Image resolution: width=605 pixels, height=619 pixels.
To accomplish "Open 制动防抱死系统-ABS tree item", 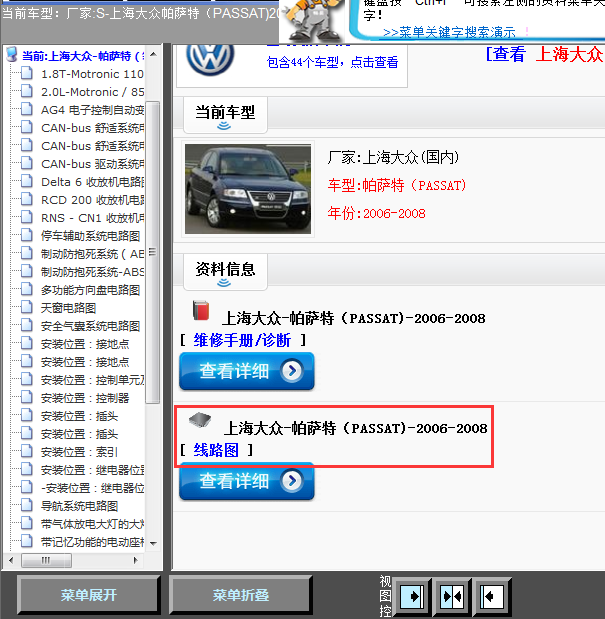I will [92, 272].
